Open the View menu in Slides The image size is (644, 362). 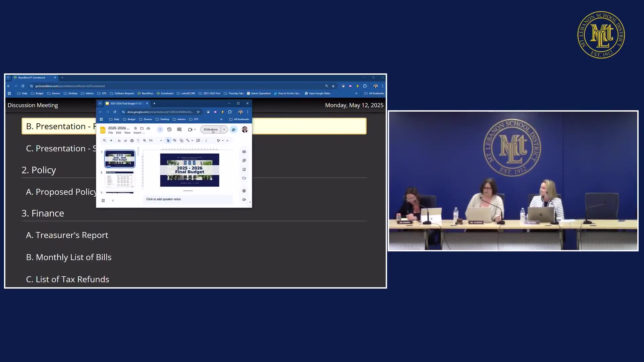127,133
